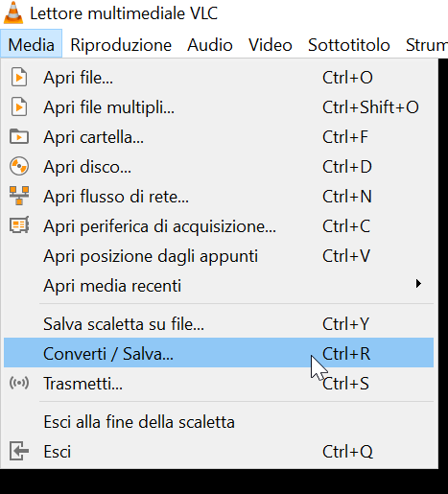Image resolution: width=448 pixels, height=494 pixels.
Task: Choose Apri posizione dagli appunti
Action: click(x=219, y=256)
